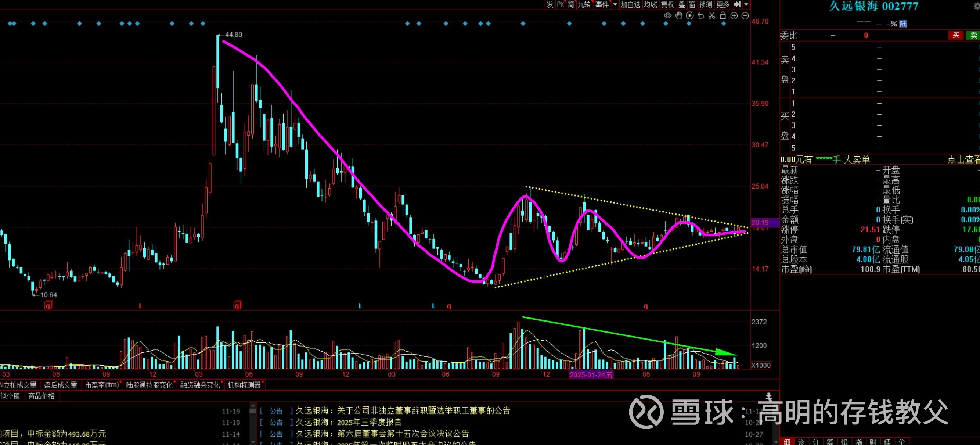Viewport: 980px width, 445px height.
Task: Click the skip-to-end arrow icon
Action: click(x=737, y=4)
